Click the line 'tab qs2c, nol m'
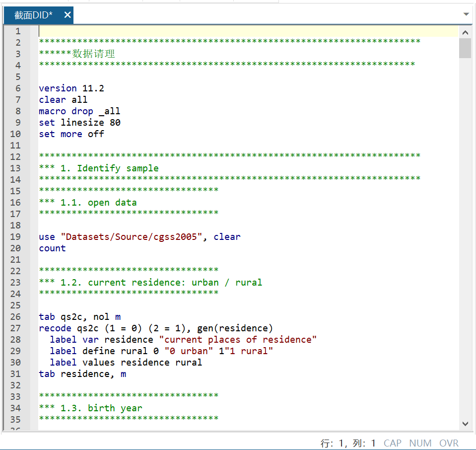The height and width of the screenshot is (450, 476). tap(80, 317)
